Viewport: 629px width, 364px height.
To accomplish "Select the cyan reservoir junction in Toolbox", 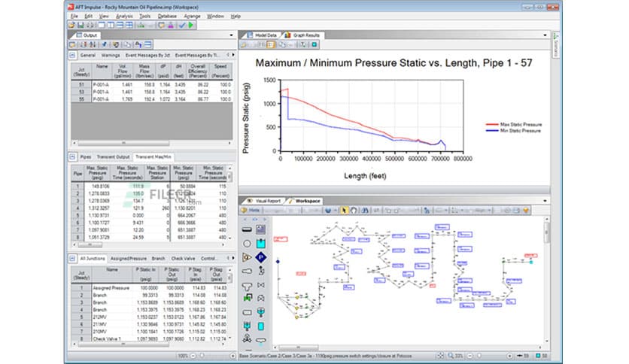I will point(261,244).
